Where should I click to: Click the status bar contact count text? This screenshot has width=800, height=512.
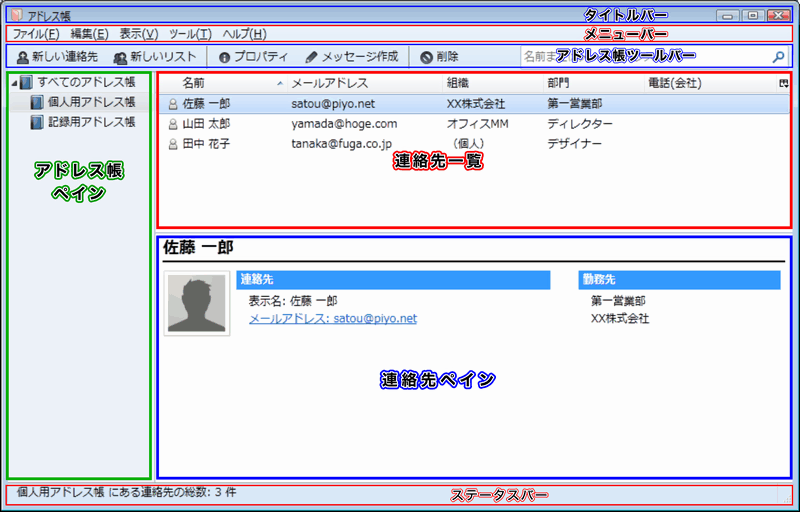pos(127,492)
